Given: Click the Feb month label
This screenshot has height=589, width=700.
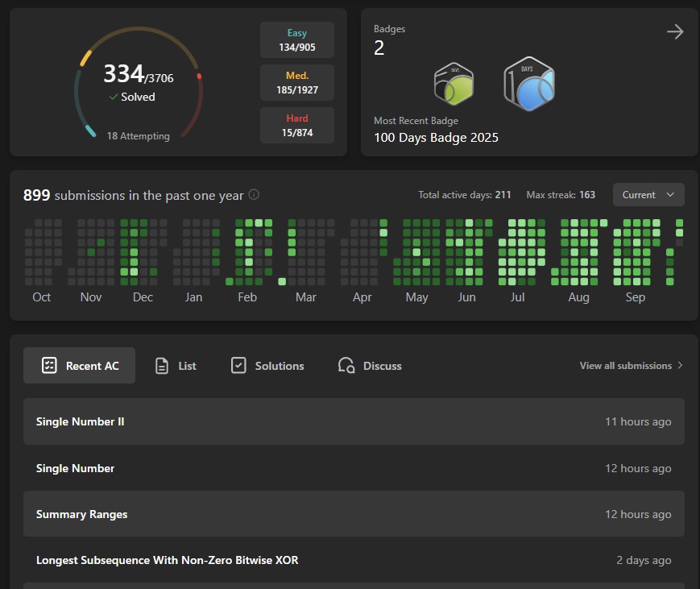Looking at the screenshot, I should (247, 297).
